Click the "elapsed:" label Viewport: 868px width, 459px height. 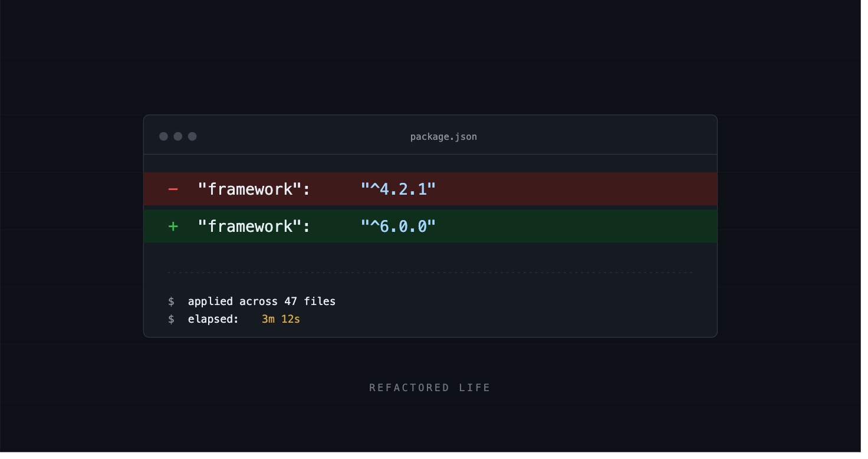pos(213,319)
